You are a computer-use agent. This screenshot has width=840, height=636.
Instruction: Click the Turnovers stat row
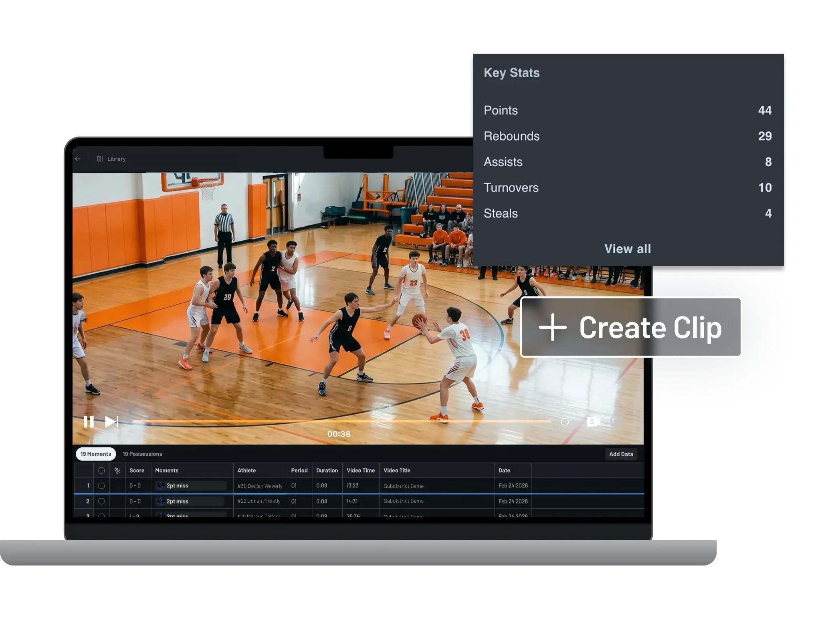click(x=628, y=187)
